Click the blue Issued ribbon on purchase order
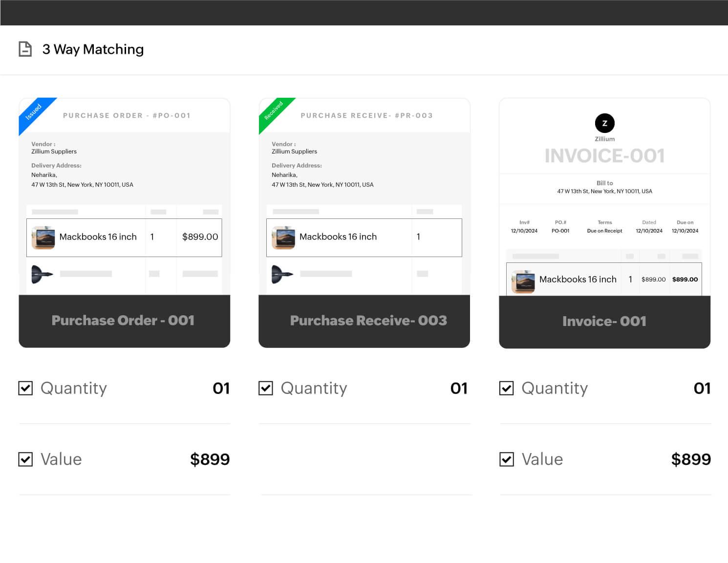 (34, 113)
